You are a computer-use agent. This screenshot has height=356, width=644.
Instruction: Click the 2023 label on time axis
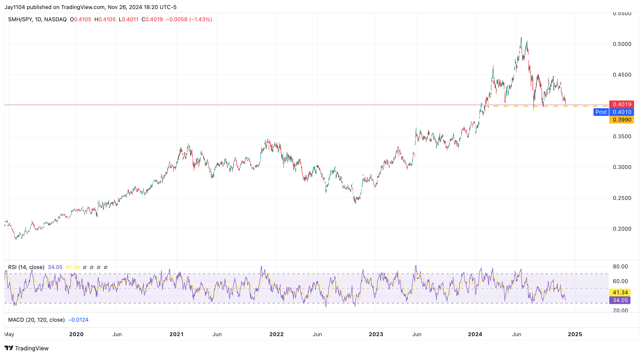(376, 334)
